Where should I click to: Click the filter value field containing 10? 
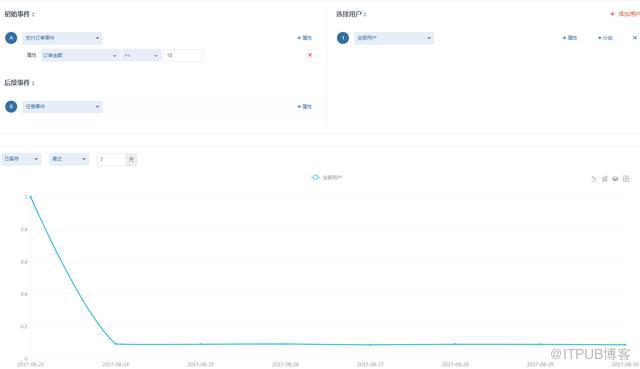(184, 56)
